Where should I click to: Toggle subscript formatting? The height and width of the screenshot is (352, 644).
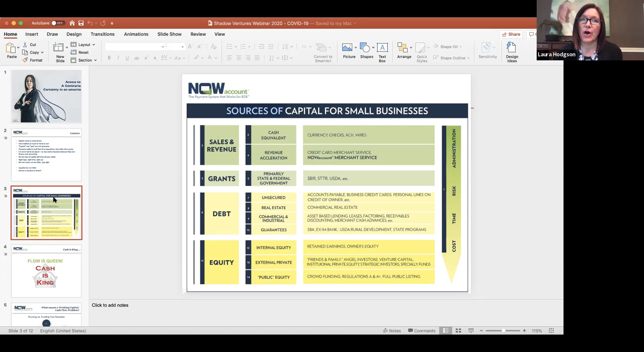click(x=155, y=58)
